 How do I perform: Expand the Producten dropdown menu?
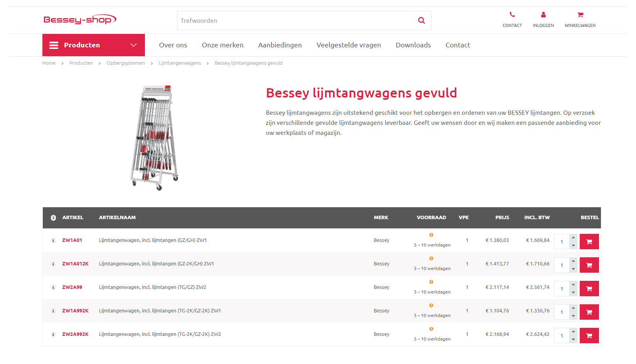134,45
